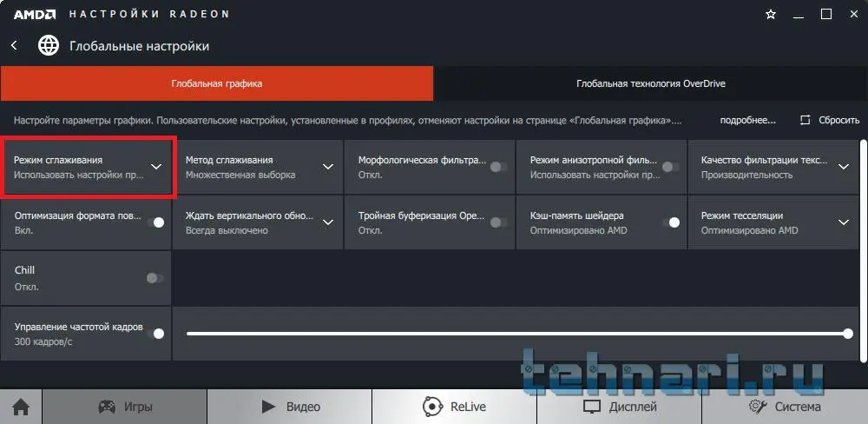Expand Режим тесселяции dropdown
This screenshot has width=868, height=424.
click(x=844, y=222)
